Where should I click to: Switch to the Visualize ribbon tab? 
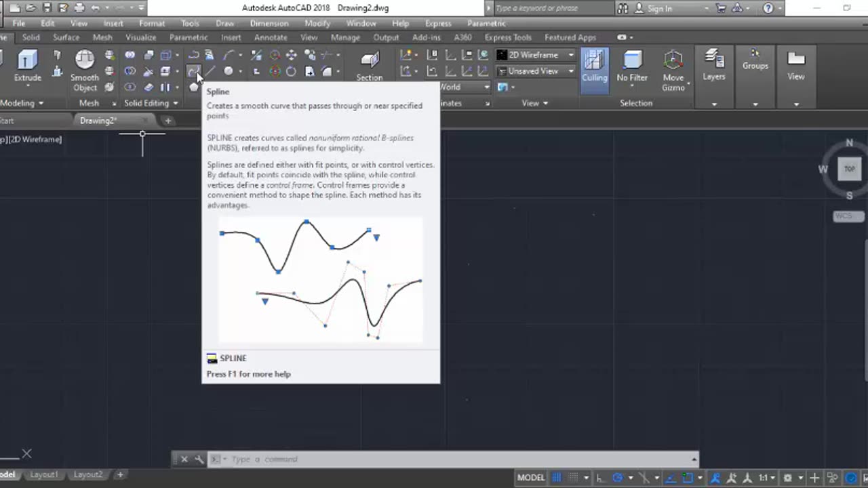tap(140, 37)
